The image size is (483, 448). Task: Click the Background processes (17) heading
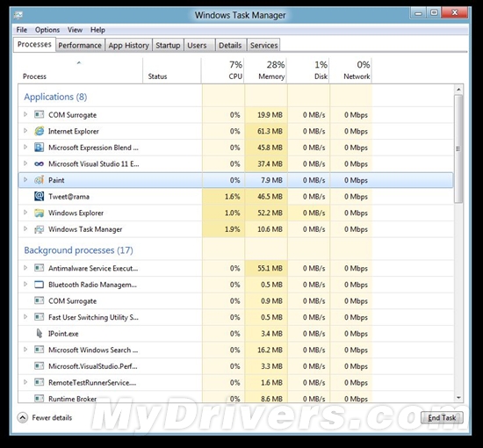click(78, 250)
